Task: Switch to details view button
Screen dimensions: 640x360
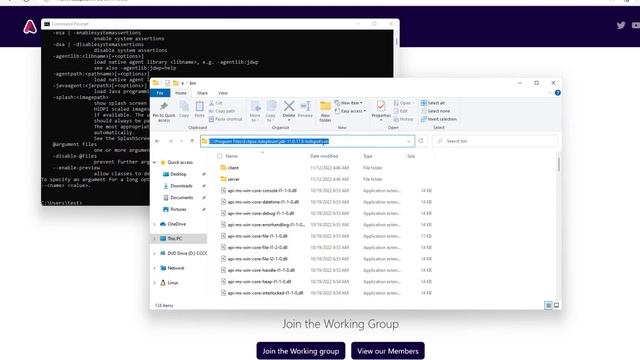Action: pos(548,305)
